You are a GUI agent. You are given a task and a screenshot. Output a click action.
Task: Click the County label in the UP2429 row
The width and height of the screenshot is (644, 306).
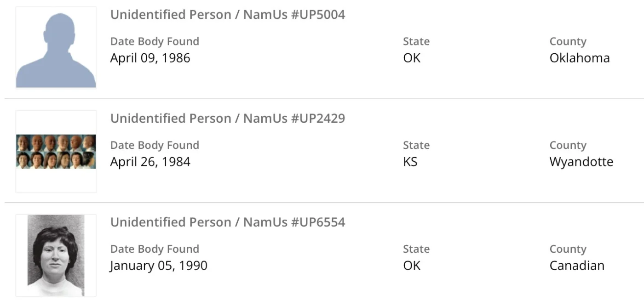coord(568,145)
